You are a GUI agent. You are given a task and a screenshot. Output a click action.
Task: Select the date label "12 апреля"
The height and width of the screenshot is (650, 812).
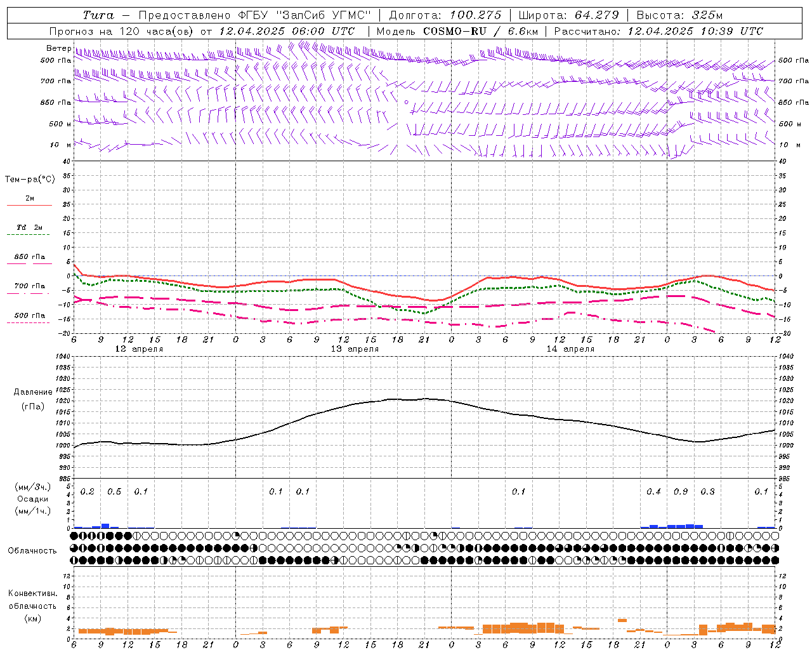click(x=139, y=349)
